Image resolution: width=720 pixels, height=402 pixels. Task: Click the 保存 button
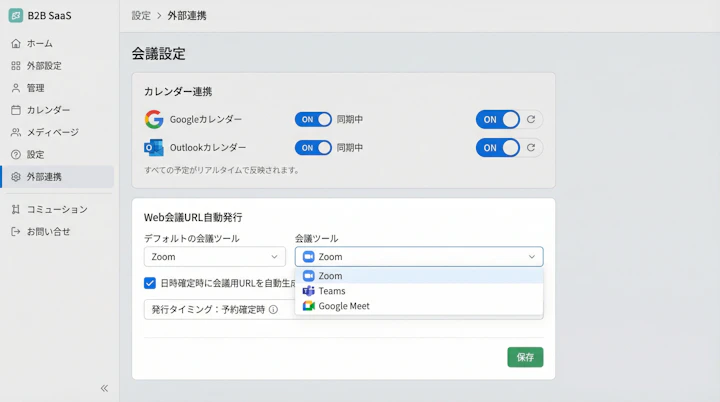pos(525,357)
